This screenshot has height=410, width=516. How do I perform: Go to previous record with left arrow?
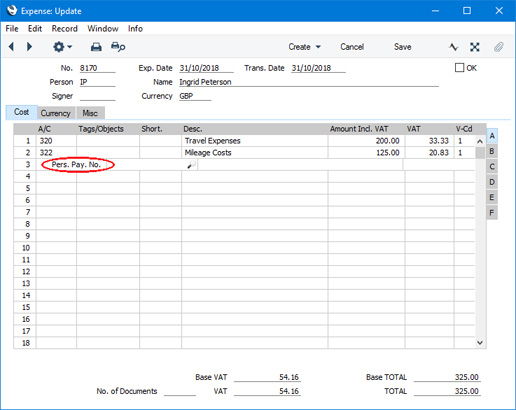click(11, 47)
